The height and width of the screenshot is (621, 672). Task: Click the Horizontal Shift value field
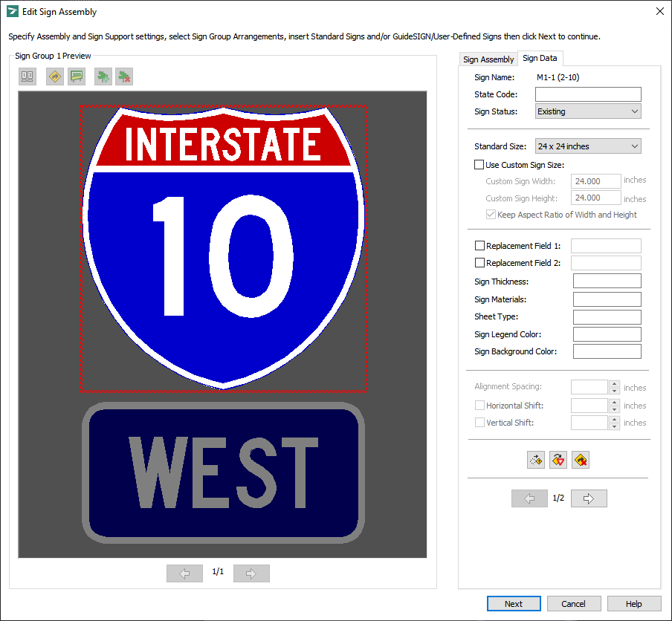[589, 405]
